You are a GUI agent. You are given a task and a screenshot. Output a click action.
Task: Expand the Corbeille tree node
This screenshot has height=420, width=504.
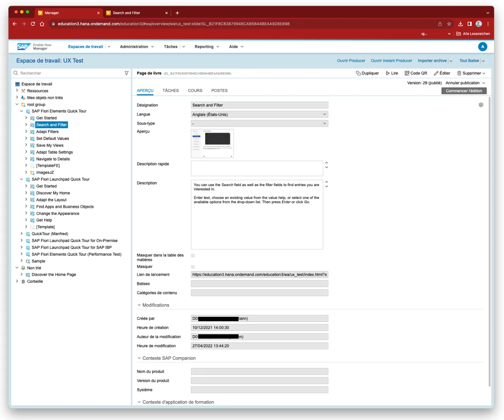pos(17,281)
